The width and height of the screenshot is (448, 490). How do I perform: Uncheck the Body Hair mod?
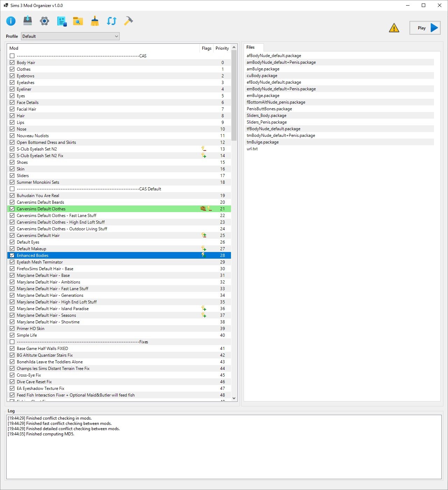tap(12, 62)
